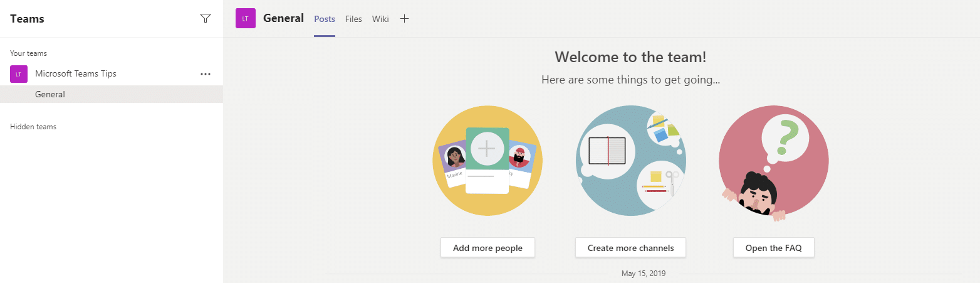Open more options for Microsoft Teams Tips

pos(206,74)
